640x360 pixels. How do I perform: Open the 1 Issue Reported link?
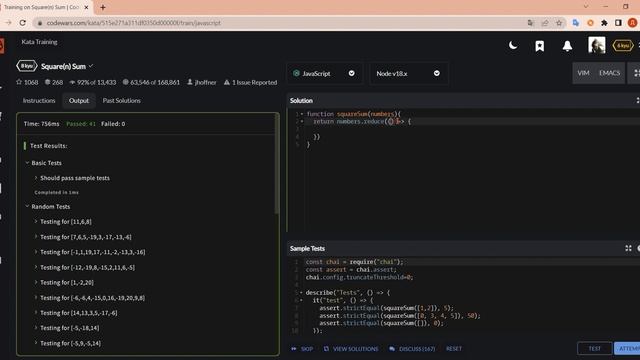coord(250,82)
